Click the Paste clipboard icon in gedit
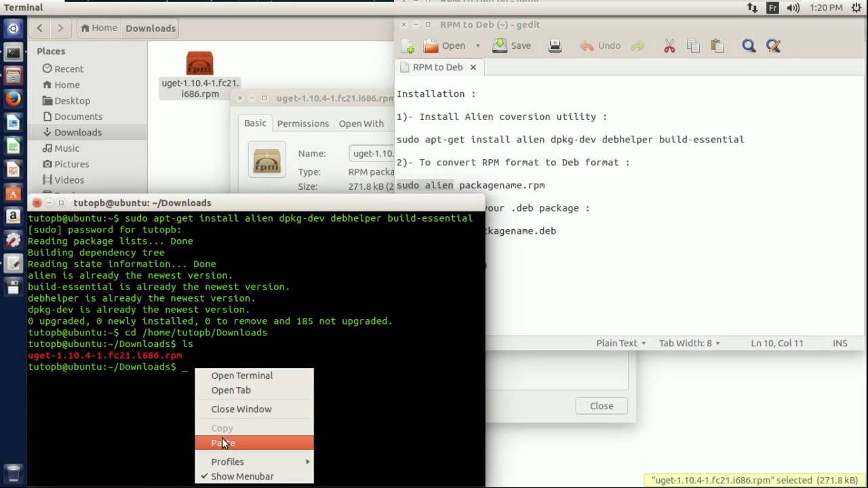This screenshot has height=488, width=868. tap(717, 45)
